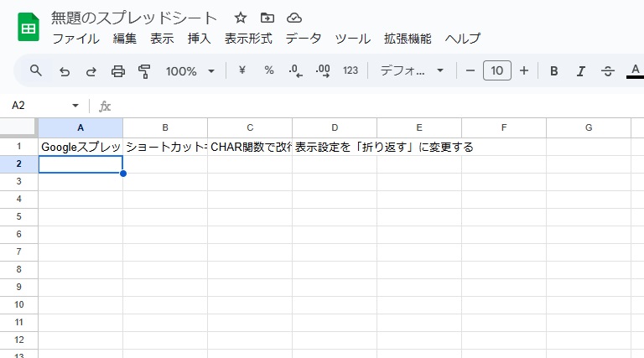Activate the paint format tool

(x=144, y=71)
